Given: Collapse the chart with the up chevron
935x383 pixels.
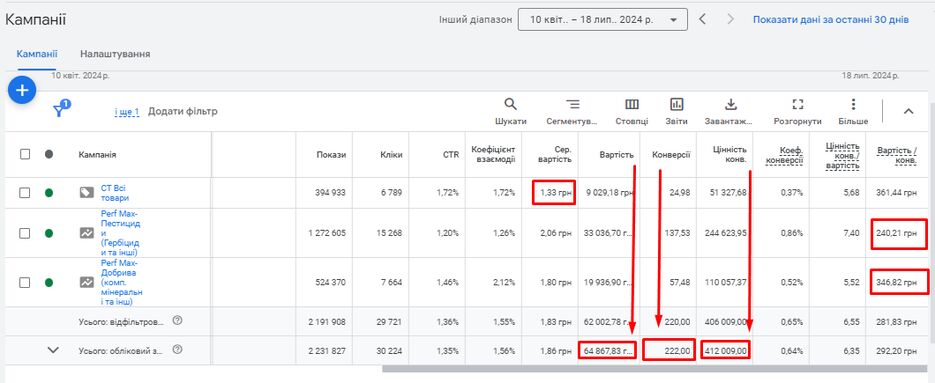Looking at the screenshot, I should click(908, 111).
